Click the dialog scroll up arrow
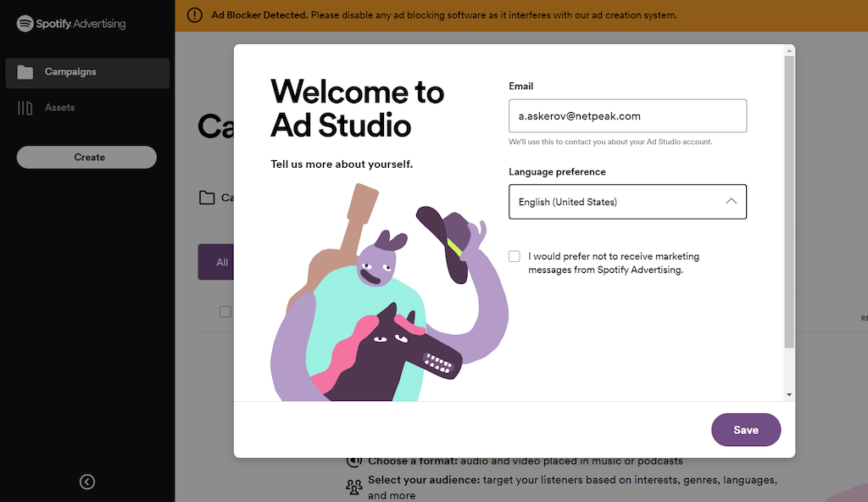The image size is (868, 502). 789,50
